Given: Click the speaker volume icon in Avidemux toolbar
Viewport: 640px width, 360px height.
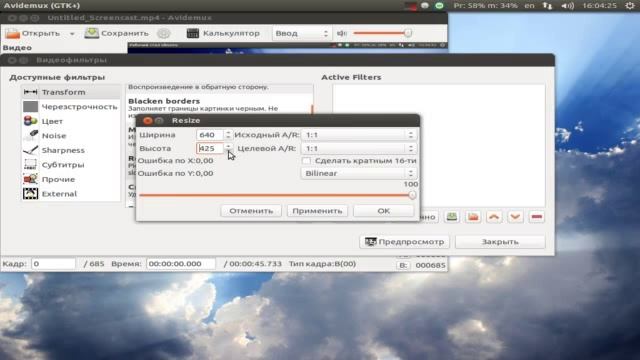Looking at the screenshot, I should (x=342, y=33).
